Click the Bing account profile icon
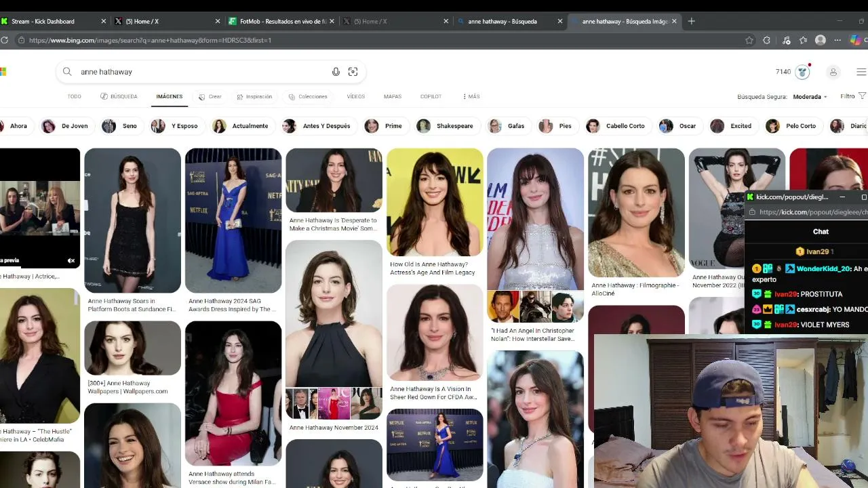This screenshot has width=868, height=488. tap(833, 72)
